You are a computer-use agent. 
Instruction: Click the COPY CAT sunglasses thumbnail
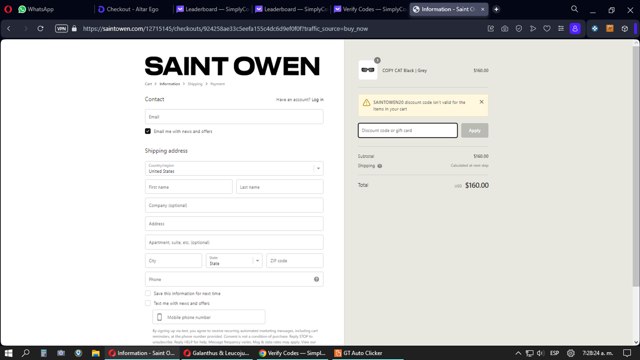point(368,70)
